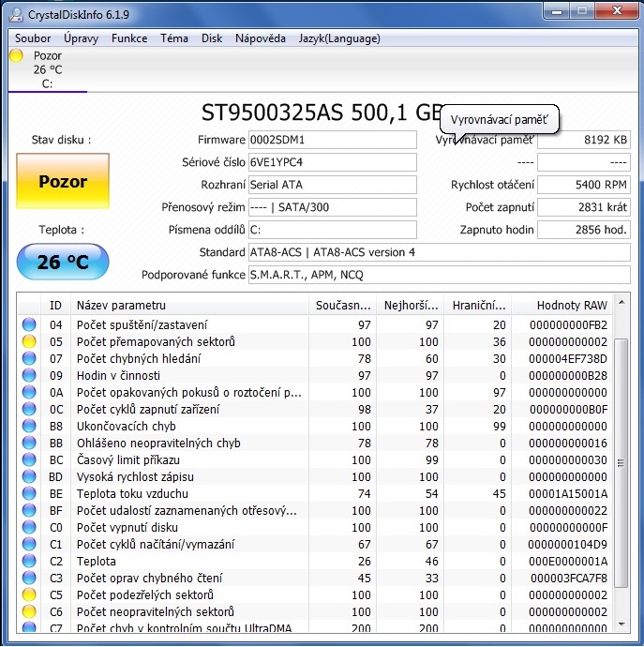Click blue status icon of row B8
644x647 pixels.
pos(29,427)
